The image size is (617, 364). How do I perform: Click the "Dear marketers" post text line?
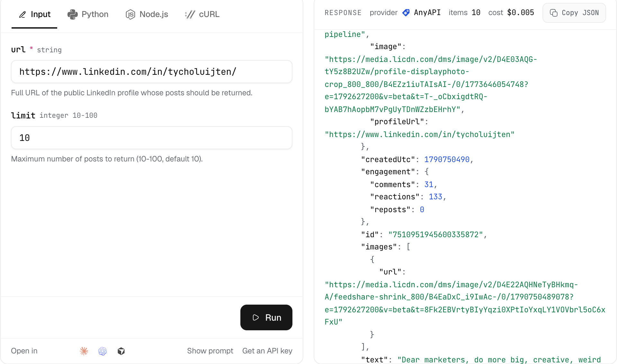499,360
